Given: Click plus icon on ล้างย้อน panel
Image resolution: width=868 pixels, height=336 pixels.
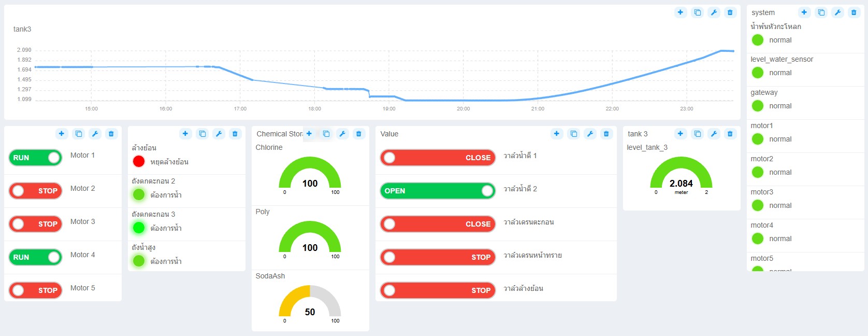Looking at the screenshot, I should point(185,134).
